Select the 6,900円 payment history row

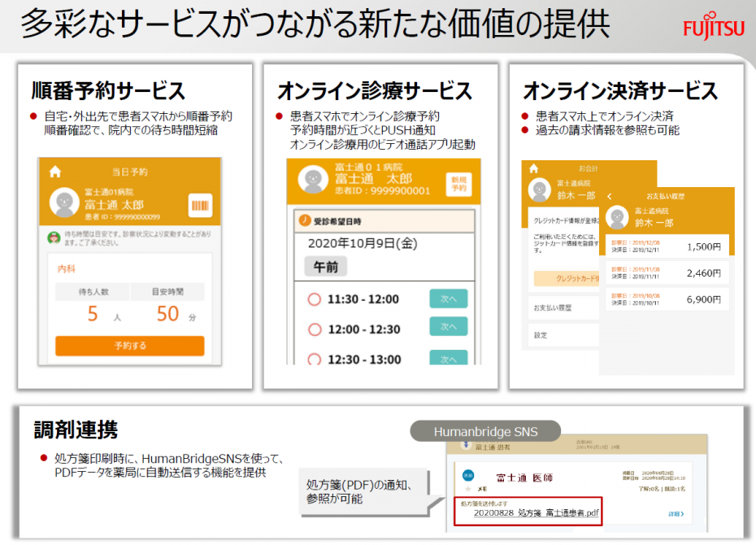point(667,299)
